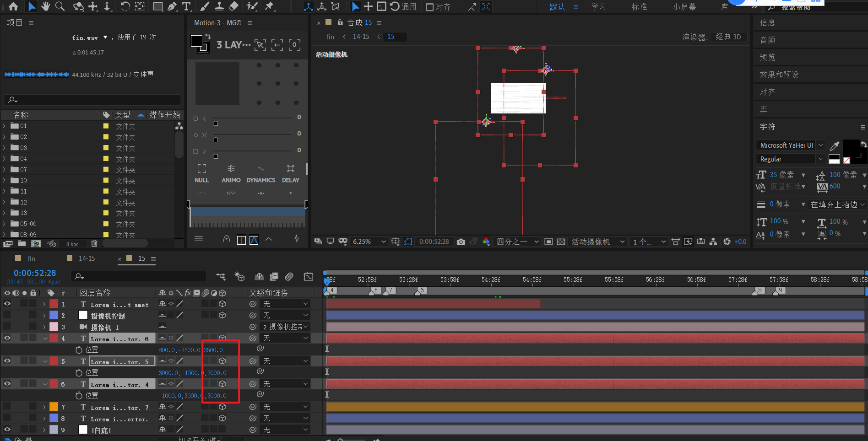Click the black foreground swatch in Motion-3

tap(196, 41)
